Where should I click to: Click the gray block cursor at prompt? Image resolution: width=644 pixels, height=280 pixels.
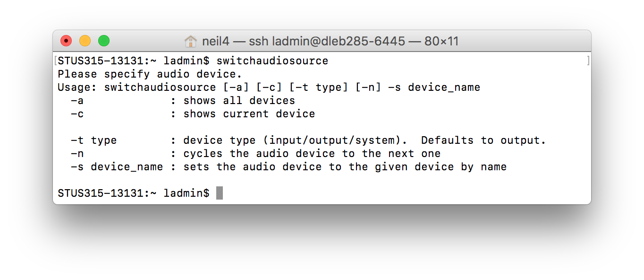pos(220,193)
